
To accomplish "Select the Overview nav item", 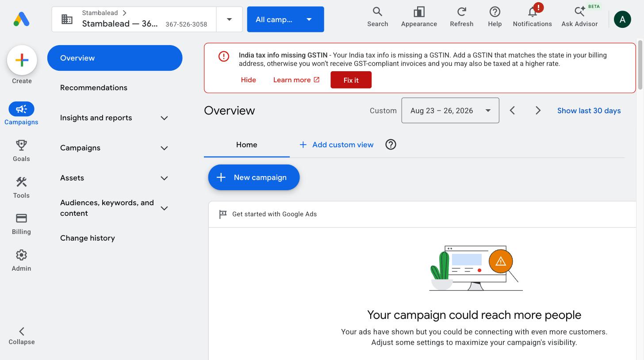I will (x=115, y=58).
